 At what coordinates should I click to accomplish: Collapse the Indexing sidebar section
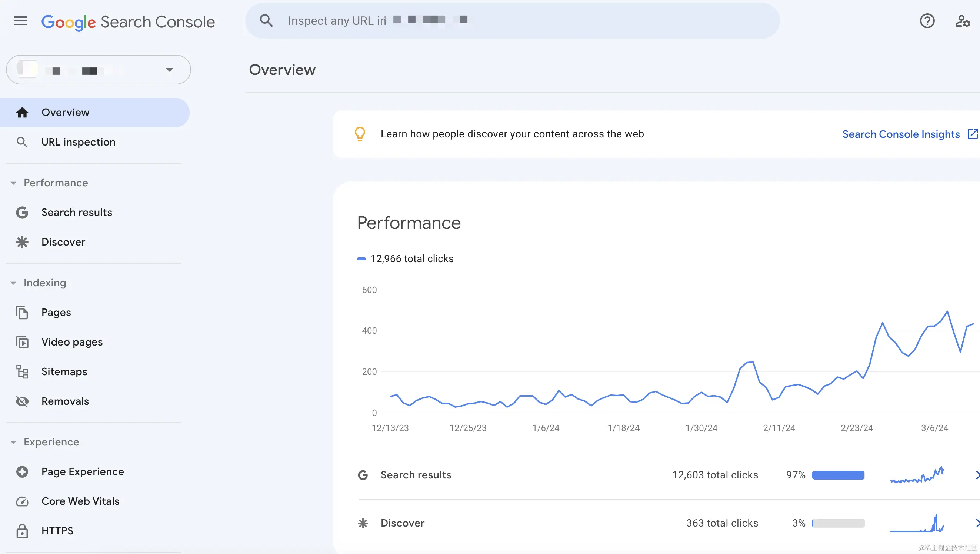(14, 283)
